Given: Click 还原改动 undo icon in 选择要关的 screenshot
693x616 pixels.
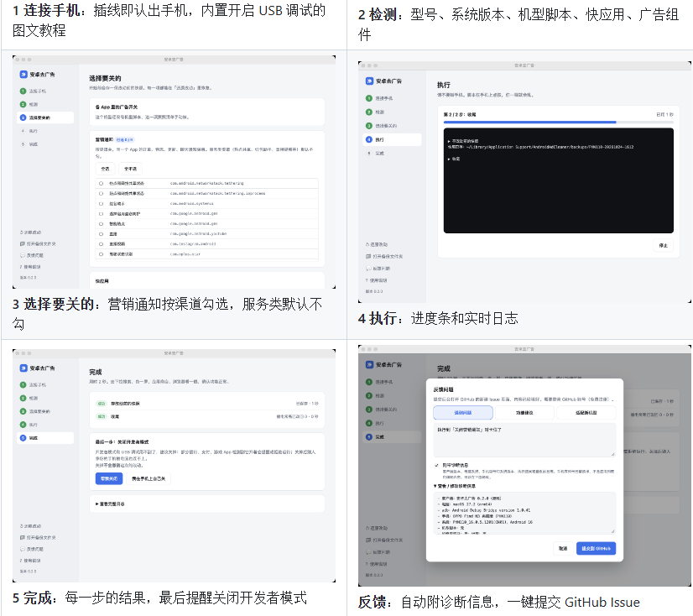Looking at the screenshot, I should pos(22,232).
